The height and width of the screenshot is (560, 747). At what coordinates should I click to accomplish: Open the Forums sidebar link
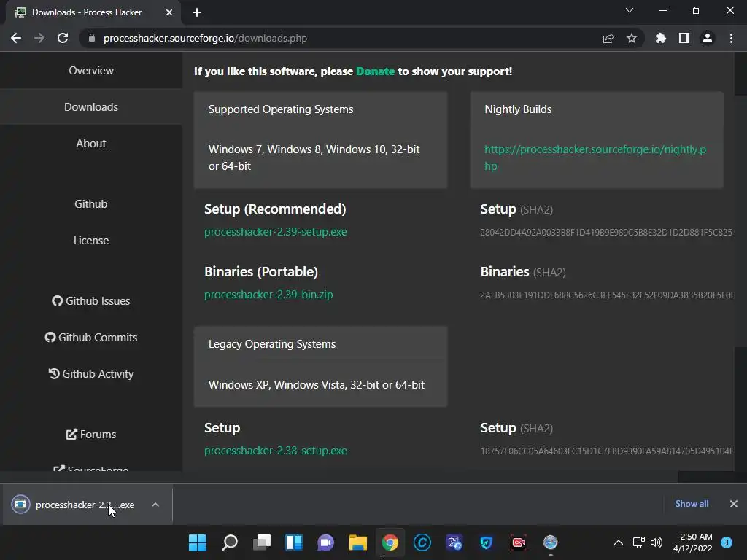(x=91, y=435)
